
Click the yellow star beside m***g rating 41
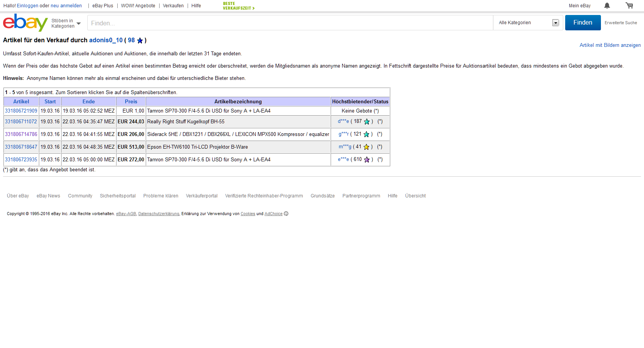pos(366,147)
